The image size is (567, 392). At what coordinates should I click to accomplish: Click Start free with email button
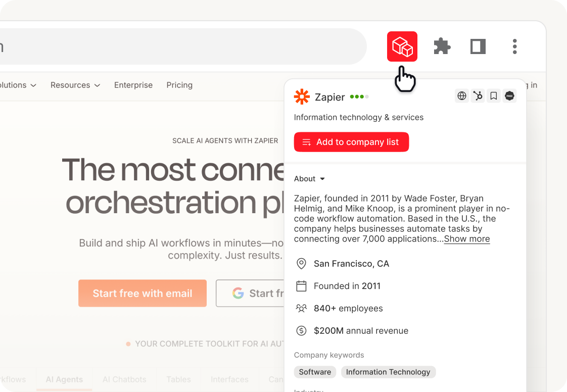tap(143, 293)
